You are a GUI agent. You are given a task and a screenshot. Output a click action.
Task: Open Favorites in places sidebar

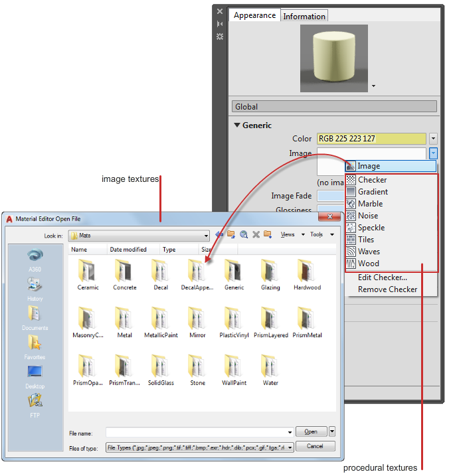pyautogui.click(x=35, y=347)
